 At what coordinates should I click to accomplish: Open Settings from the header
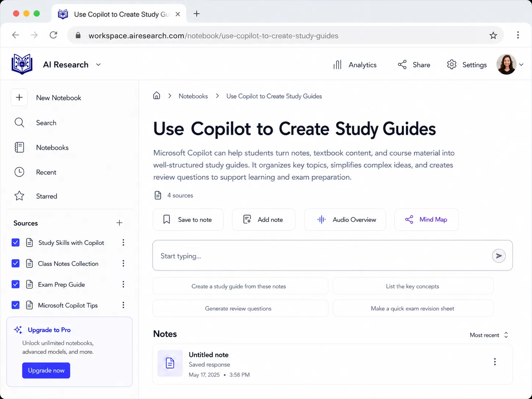[x=467, y=65]
